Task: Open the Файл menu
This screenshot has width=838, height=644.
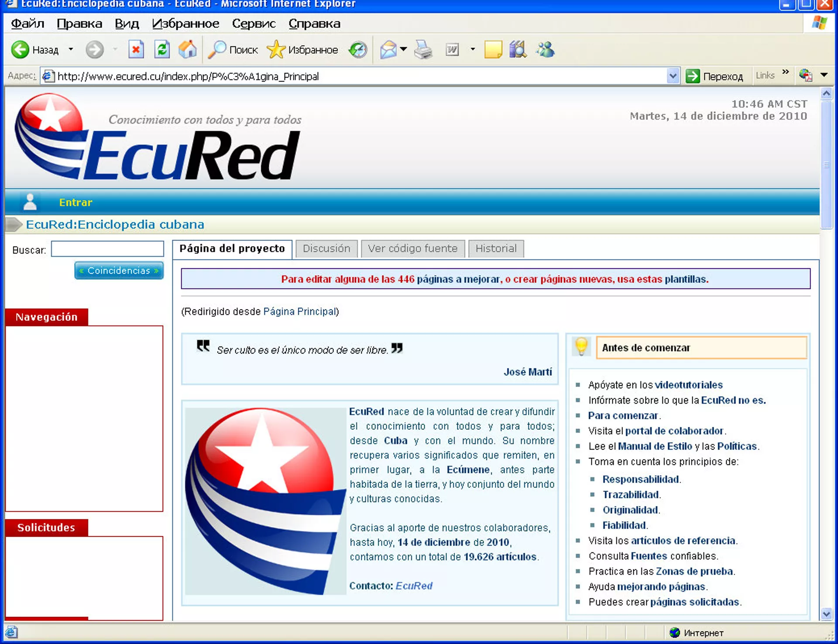Action: (27, 24)
